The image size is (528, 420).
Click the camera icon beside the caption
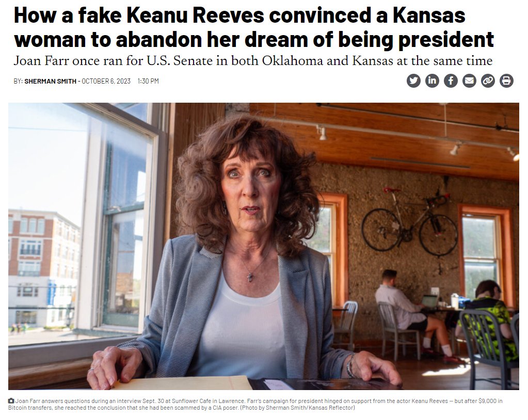tap(11, 401)
